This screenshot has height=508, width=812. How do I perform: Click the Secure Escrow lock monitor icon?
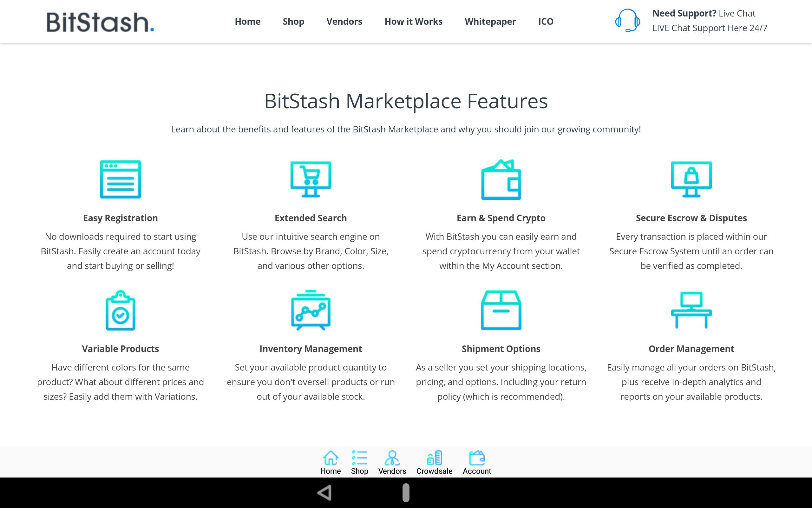coord(691,179)
